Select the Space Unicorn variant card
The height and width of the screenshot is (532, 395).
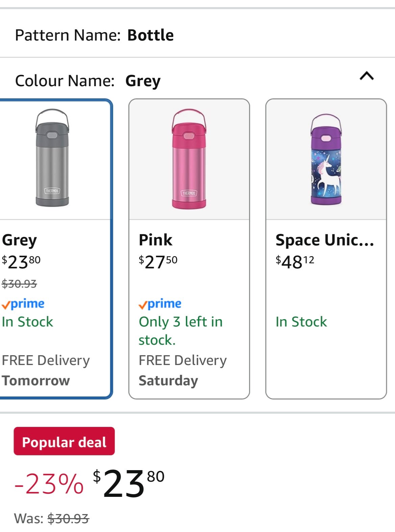click(x=326, y=247)
